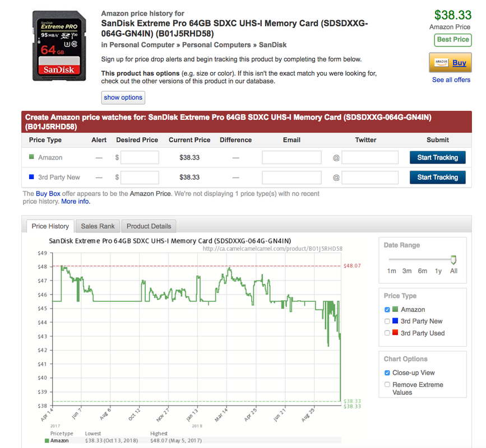Click the Buy button

(450, 63)
